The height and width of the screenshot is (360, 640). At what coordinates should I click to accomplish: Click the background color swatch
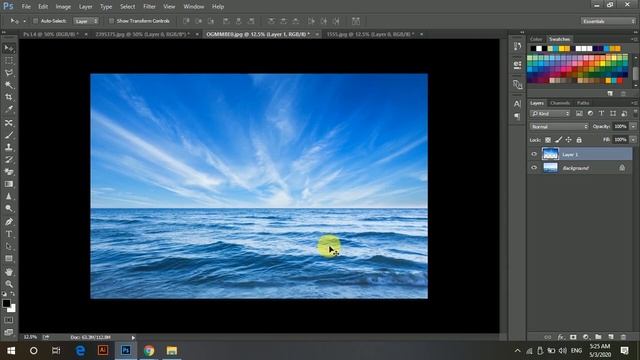(x=12, y=309)
